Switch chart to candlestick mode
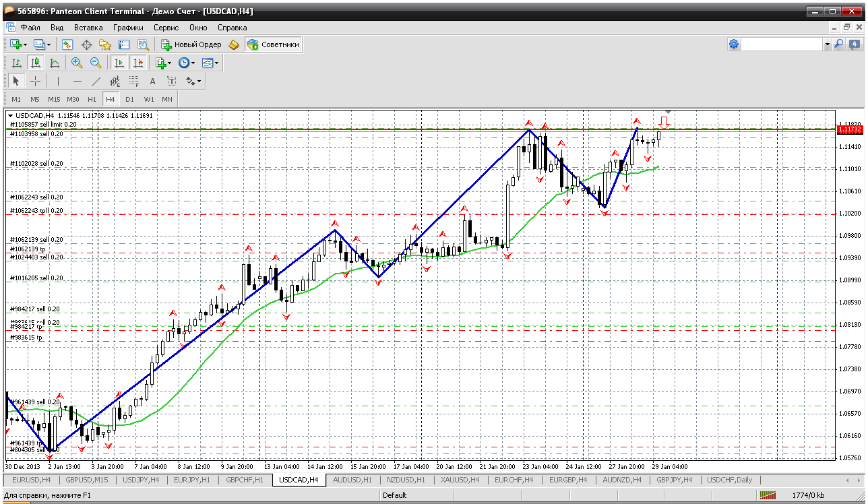This screenshot has height=504, width=868. (36, 63)
